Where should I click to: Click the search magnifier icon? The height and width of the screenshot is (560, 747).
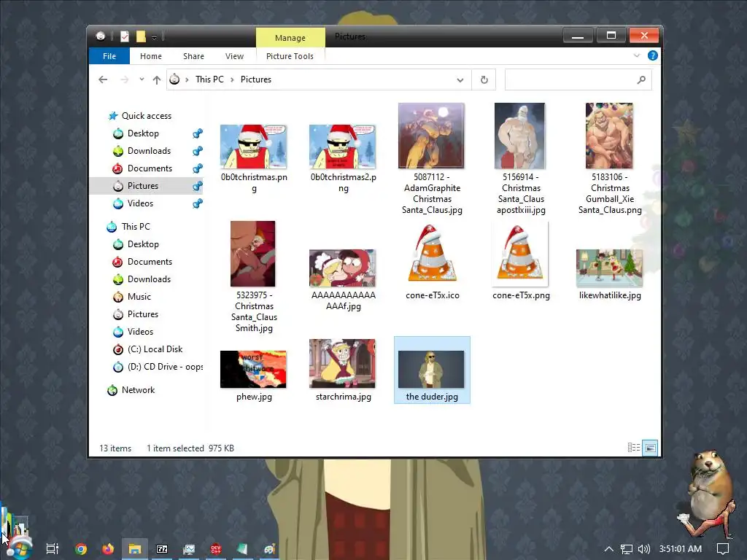click(641, 79)
